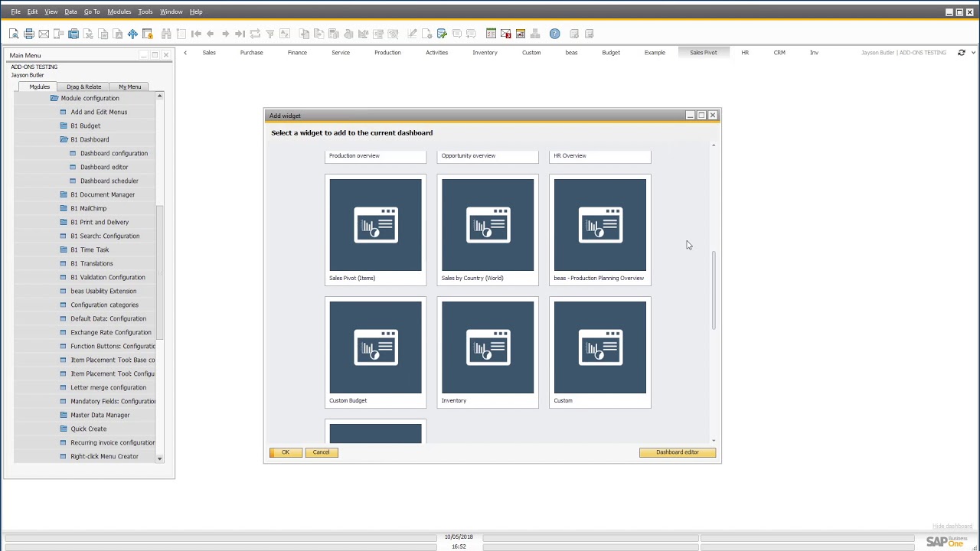Open Tools menu

point(145,11)
